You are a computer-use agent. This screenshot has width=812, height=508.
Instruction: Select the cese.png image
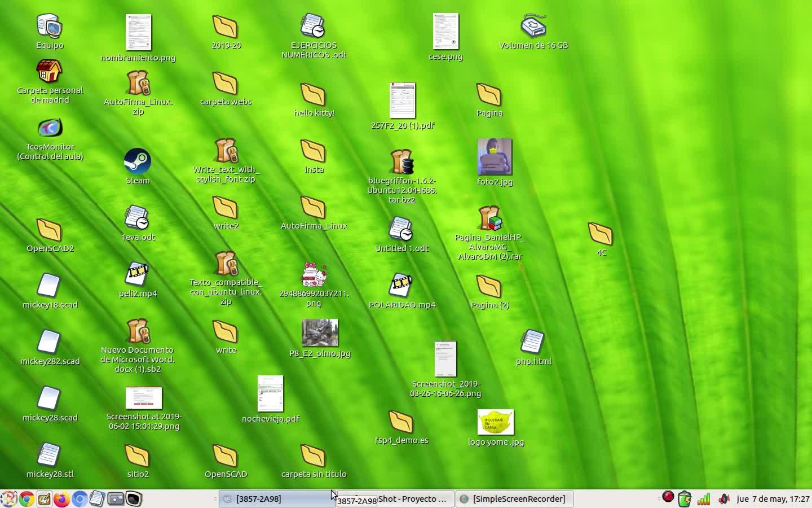click(x=445, y=32)
